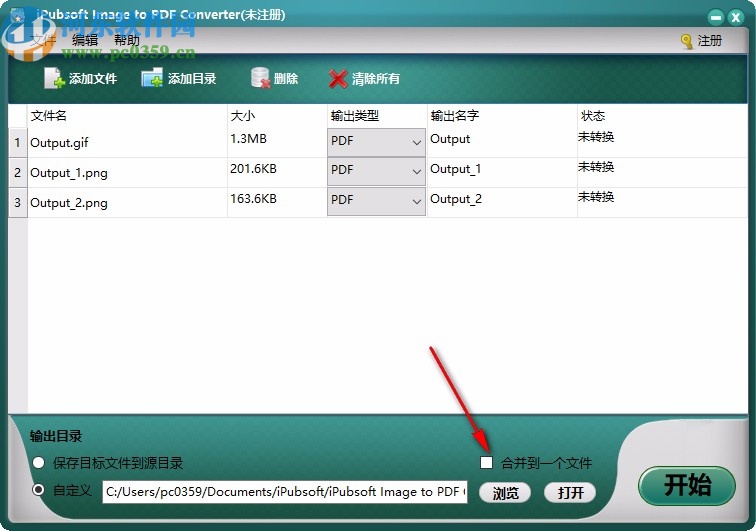Click the file name Output.gif
This screenshot has width=756, height=531.
tap(59, 143)
